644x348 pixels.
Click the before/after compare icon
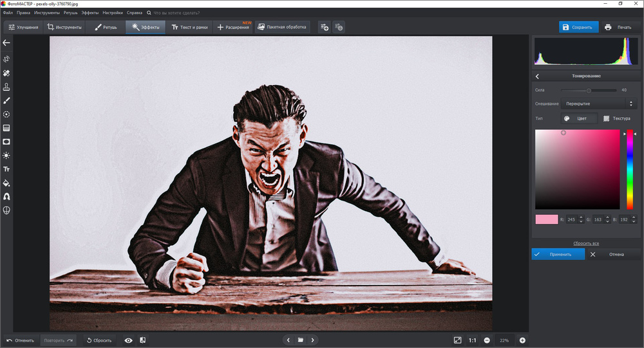point(142,340)
